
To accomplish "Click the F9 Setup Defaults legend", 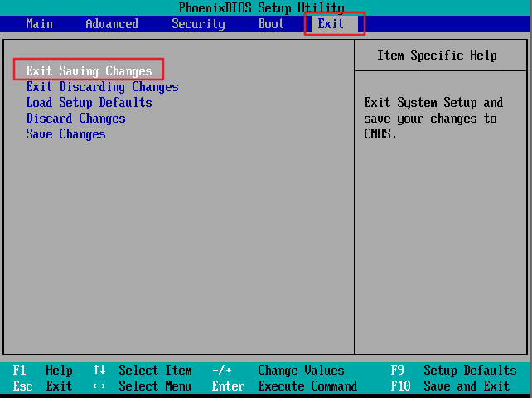I will pyautogui.click(x=453, y=370).
